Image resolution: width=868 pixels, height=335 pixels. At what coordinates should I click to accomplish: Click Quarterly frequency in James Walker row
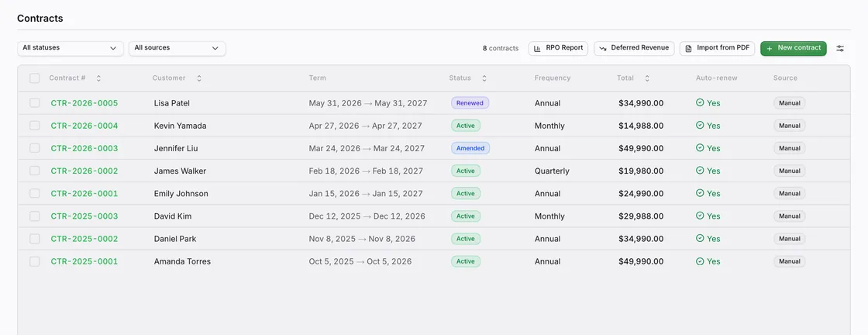(552, 171)
